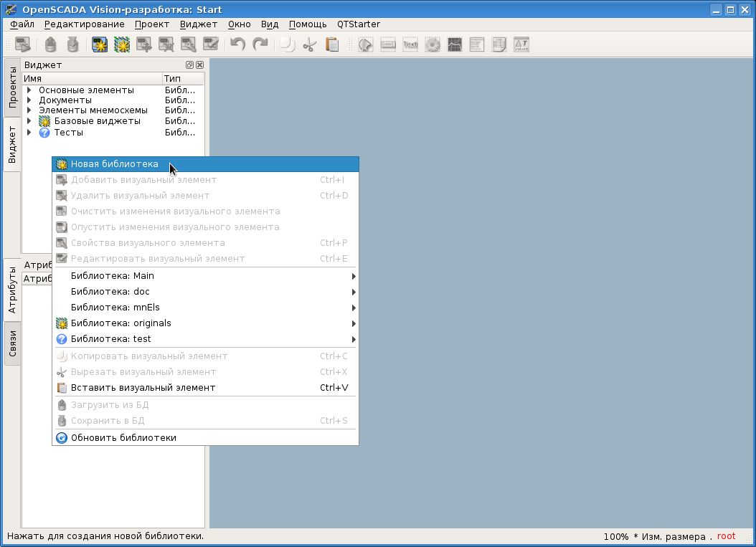Open the QTStarter menu
The width and height of the screenshot is (756, 547).
pos(358,24)
